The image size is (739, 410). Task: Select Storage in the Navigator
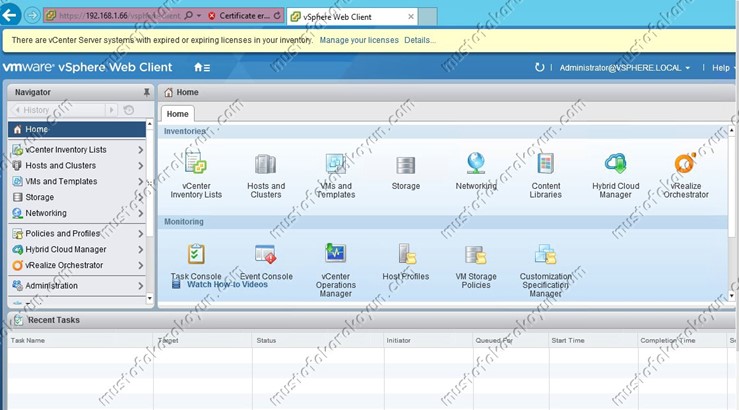click(x=77, y=197)
